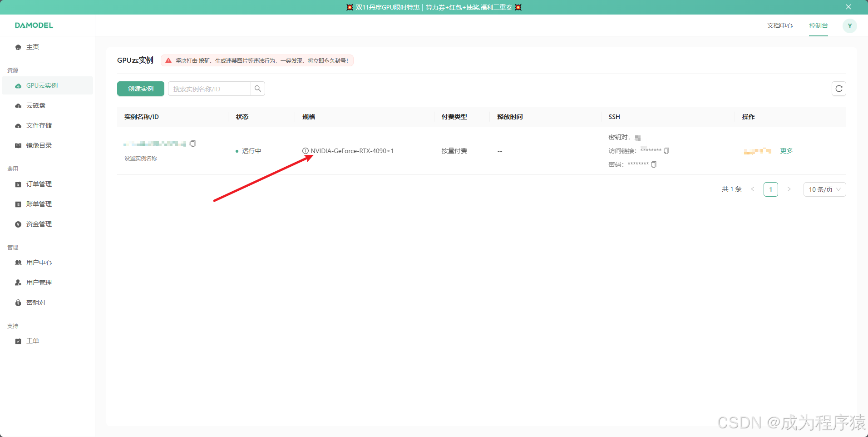Open 用户中心 in the sidebar
The height and width of the screenshot is (437, 868).
click(47, 263)
